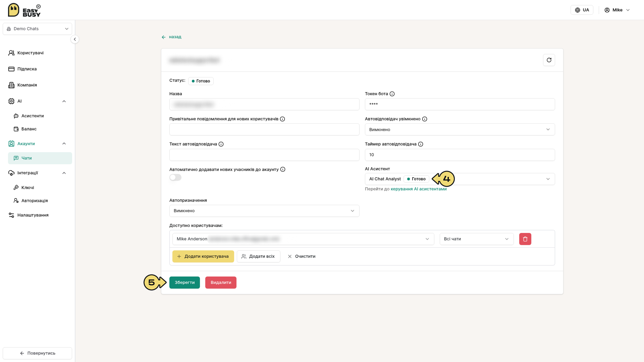Click the Привітальне повідомлення input field
Screen dimensions: 644x362
click(264, 129)
